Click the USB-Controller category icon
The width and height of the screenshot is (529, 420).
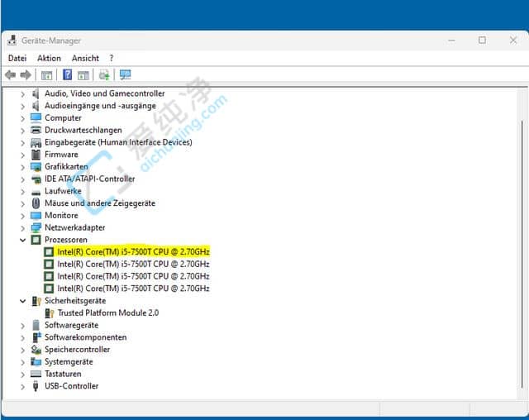36,386
